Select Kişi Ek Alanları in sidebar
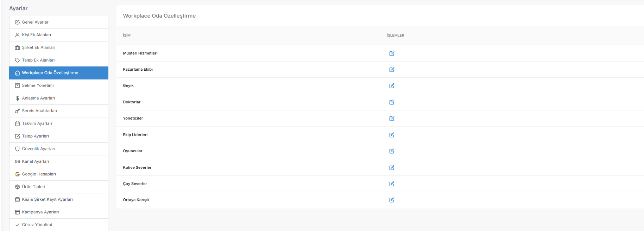644x231 pixels. pyautogui.click(x=59, y=35)
